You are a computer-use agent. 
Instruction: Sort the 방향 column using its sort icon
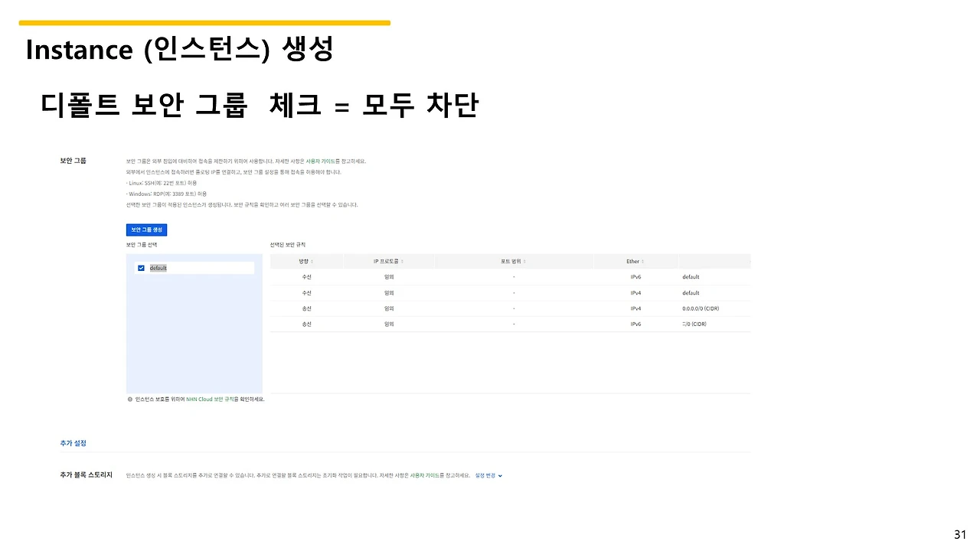coord(310,261)
